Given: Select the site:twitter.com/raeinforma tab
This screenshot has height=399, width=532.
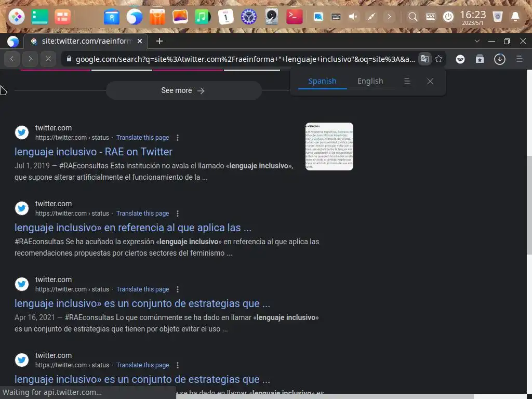Looking at the screenshot, I should click(x=86, y=41).
